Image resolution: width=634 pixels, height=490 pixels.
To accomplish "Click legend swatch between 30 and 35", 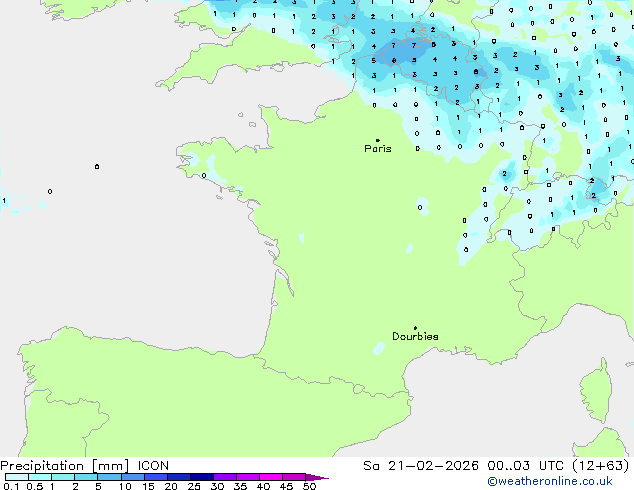I will click(x=224, y=477).
